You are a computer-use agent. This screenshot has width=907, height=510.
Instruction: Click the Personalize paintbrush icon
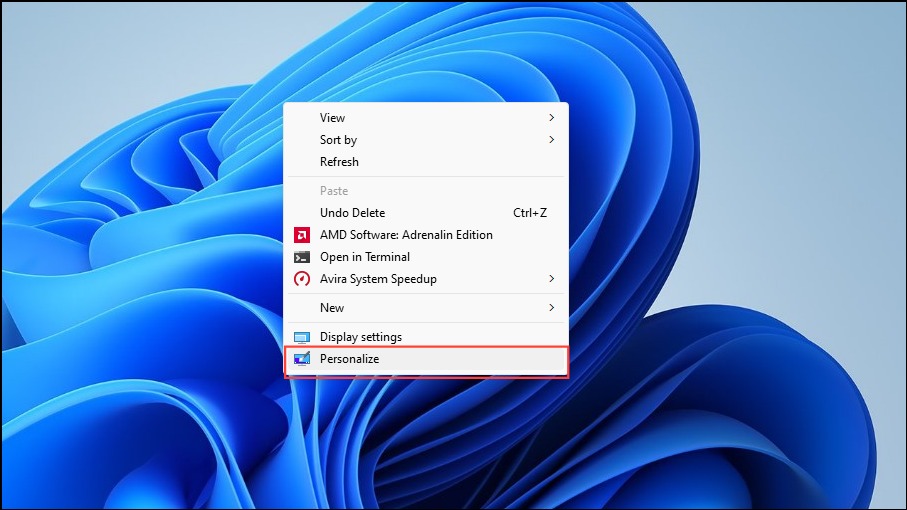pos(301,359)
